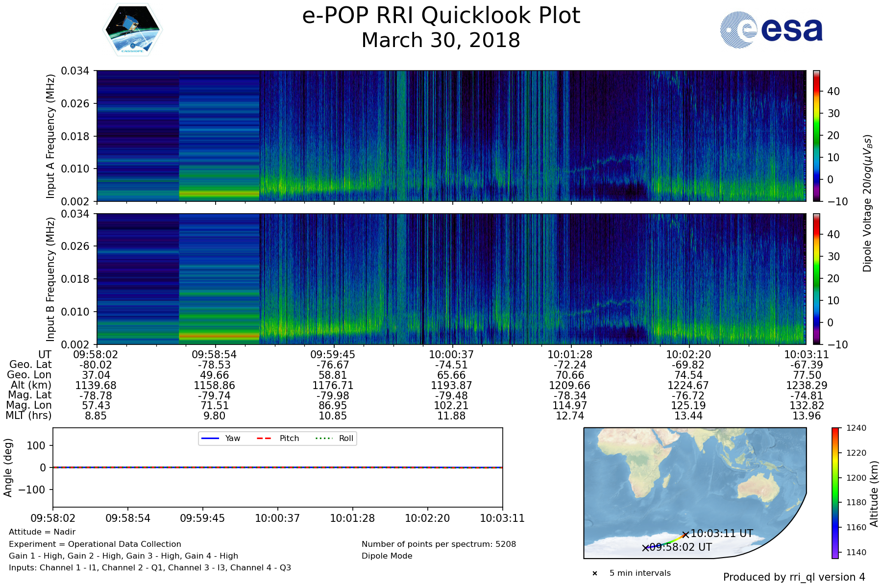
Task: Click the Input A frequency spectrogram
Action: (x=451, y=136)
